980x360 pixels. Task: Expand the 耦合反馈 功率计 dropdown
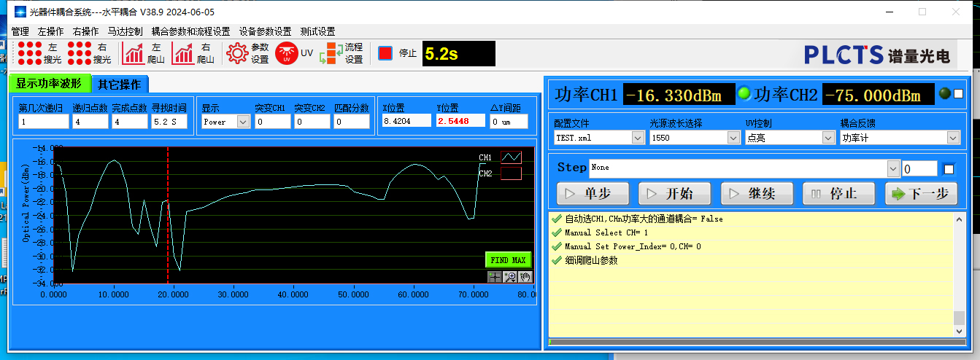953,138
